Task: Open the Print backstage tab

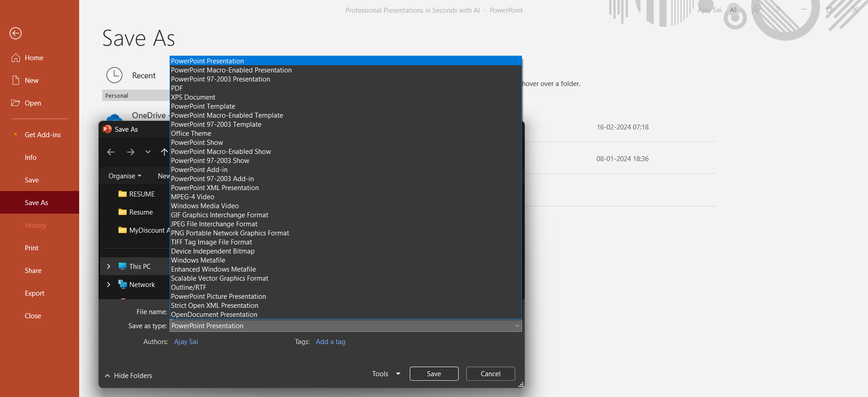Action: tap(39, 248)
